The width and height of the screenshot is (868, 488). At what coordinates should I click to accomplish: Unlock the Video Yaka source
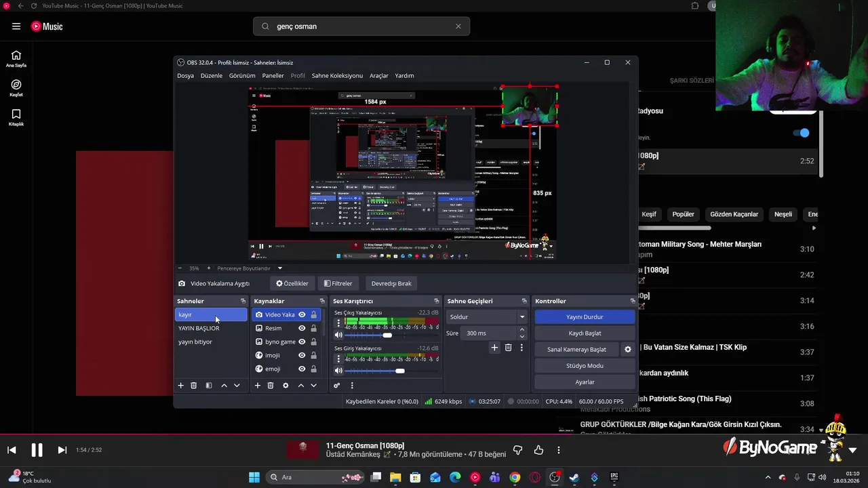tap(313, 314)
